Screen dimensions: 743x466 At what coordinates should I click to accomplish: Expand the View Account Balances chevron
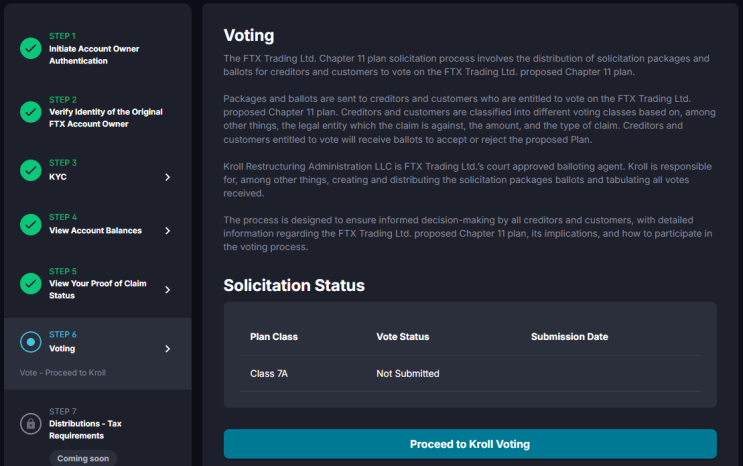click(167, 231)
